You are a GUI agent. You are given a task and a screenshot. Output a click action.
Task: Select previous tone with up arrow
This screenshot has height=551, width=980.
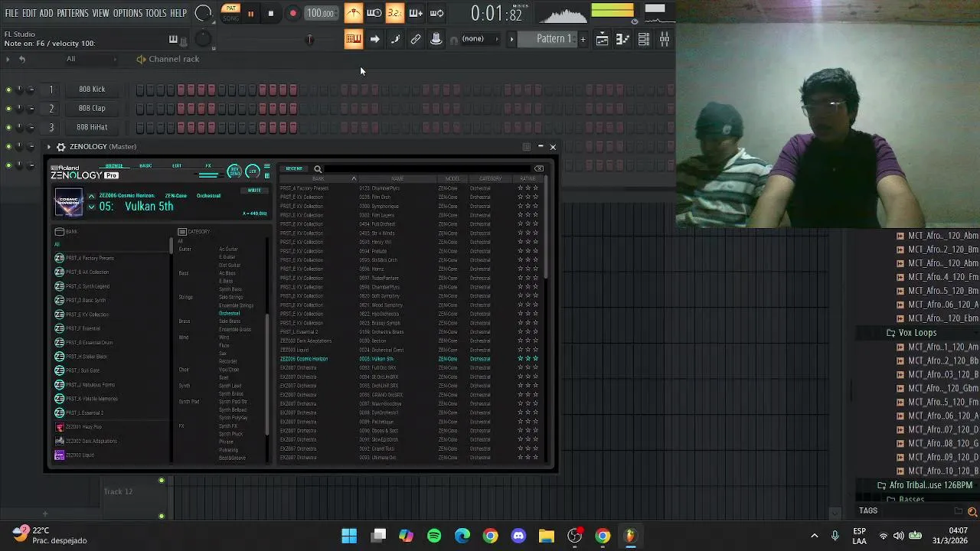[92, 197]
